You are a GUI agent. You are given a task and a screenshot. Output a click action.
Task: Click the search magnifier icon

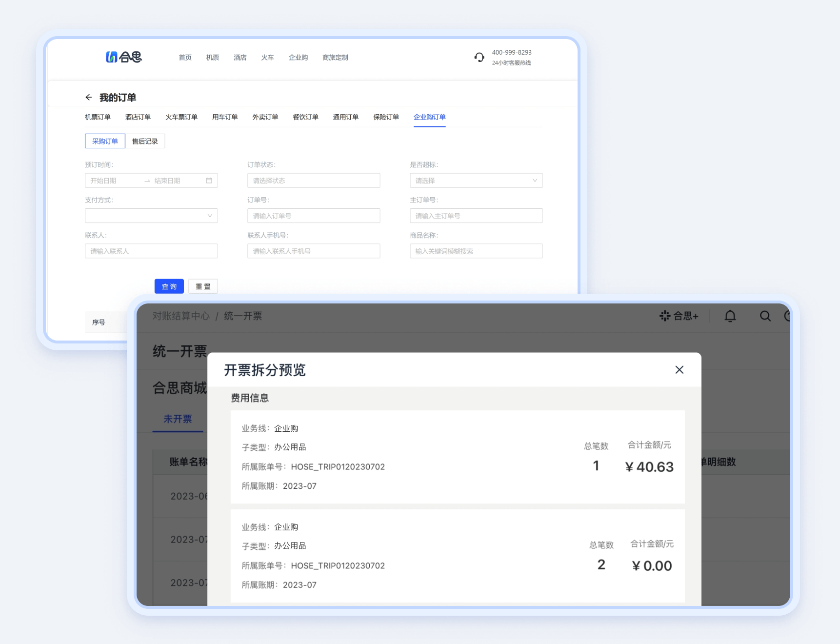[765, 316]
